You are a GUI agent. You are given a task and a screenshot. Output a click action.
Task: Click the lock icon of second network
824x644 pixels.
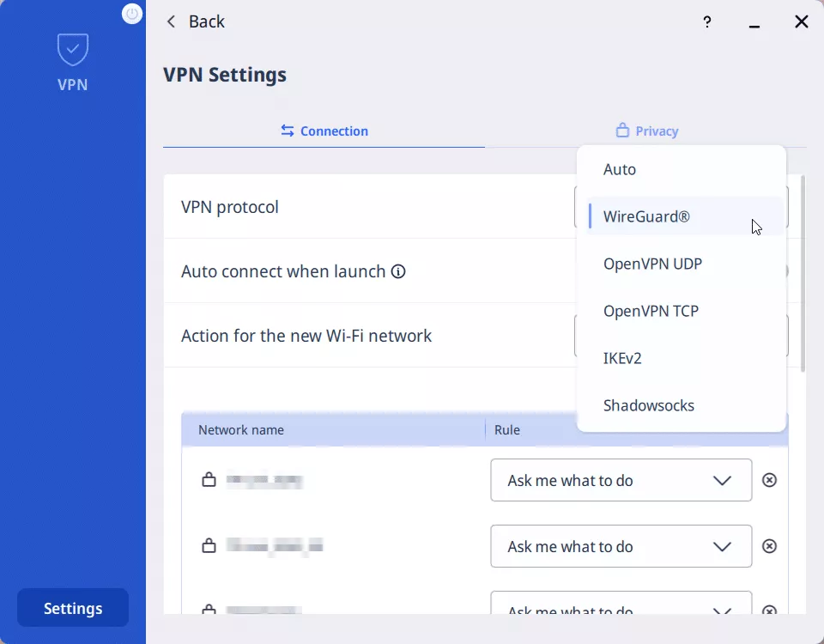[x=209, y=546]
